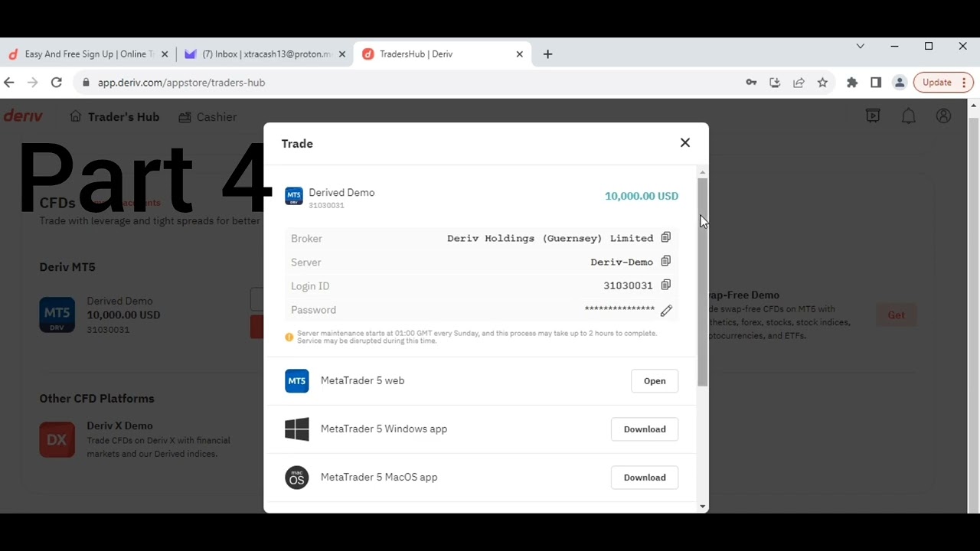Copy the Broker name value
The image size is (980, 551).
point(665,238)
